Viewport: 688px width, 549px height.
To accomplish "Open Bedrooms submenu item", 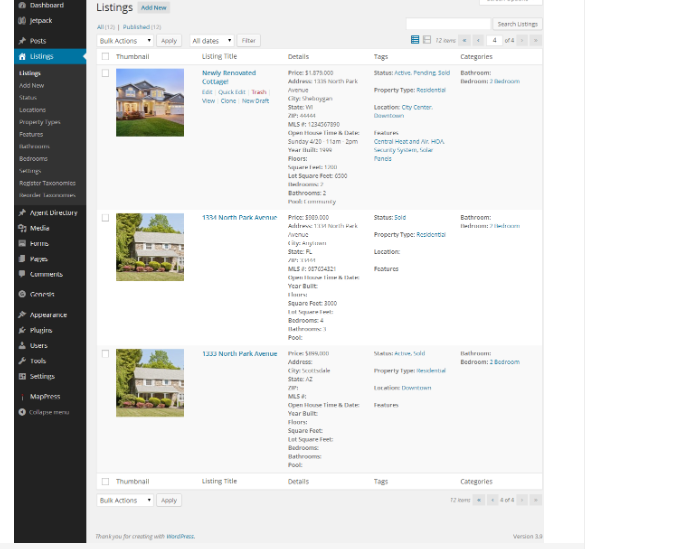I will (x=33, y=158).
